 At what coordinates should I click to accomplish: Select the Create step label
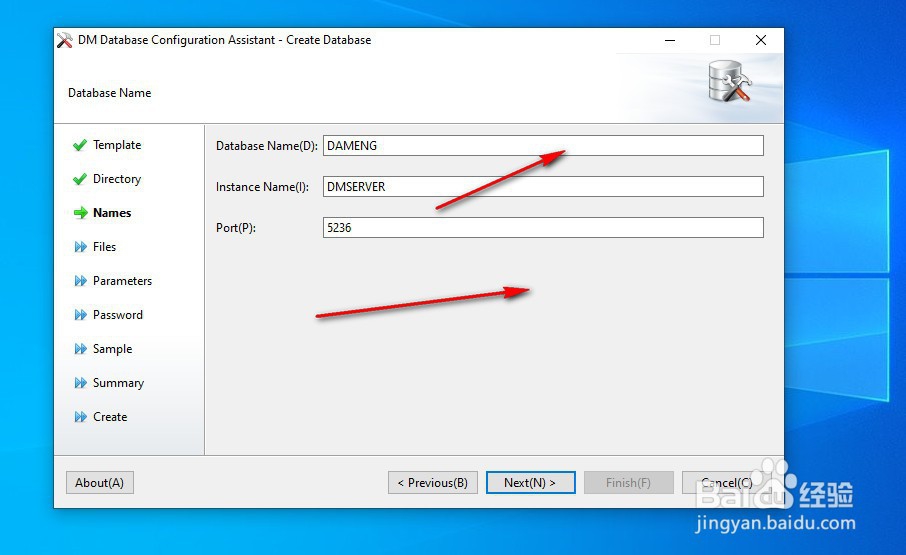pyautogui.click(x=110, y=417)
